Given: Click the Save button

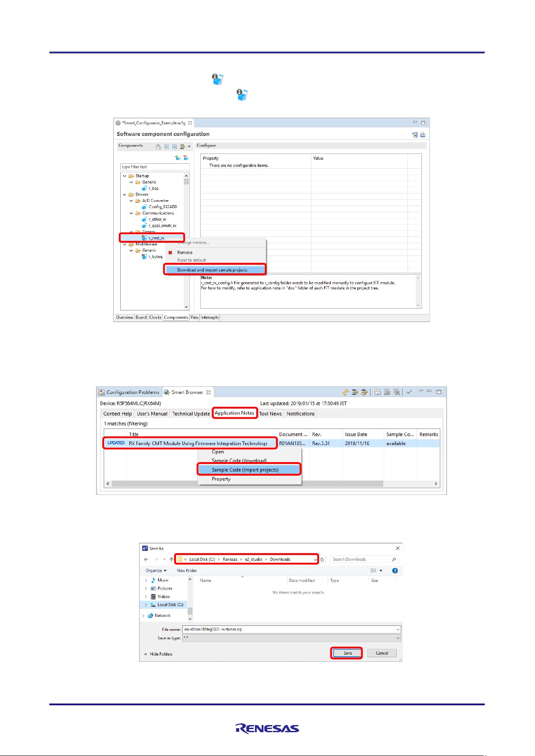Looking at the screenshot, I should click(347, 654).
